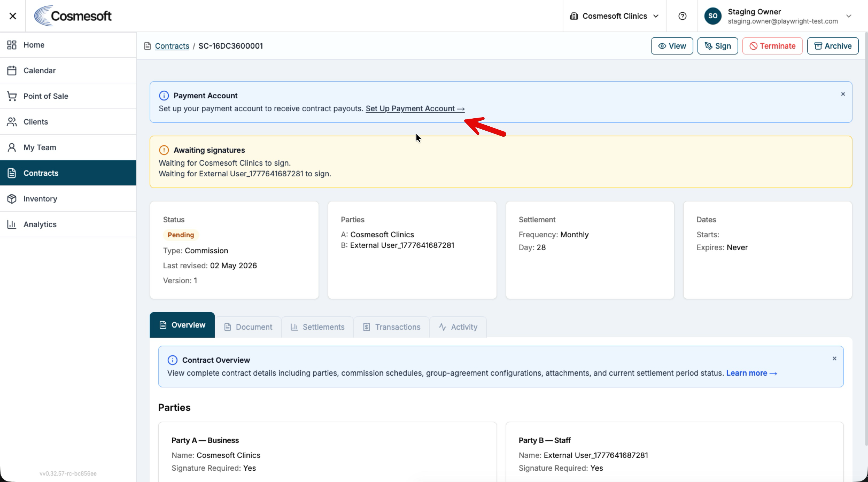
Task: Click the 'Party B — Staff' heading
Action: tap(545, 440)
